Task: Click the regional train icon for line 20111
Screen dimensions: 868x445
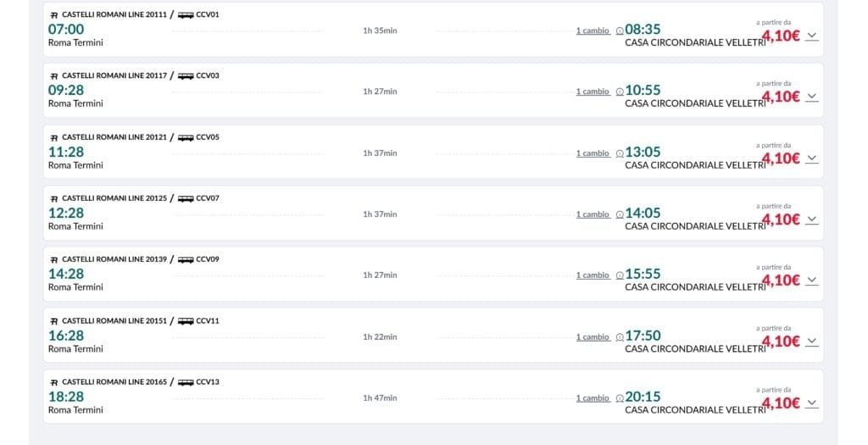Action: pyautogui.click(x=54, y=15)
